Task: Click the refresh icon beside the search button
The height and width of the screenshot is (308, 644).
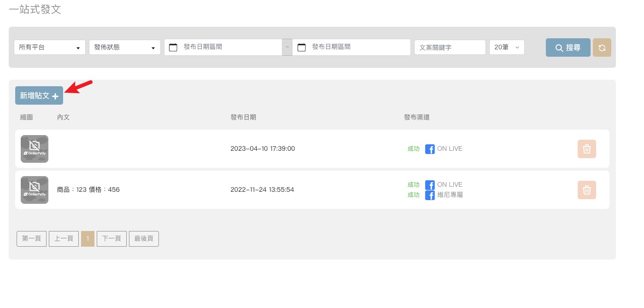Action: pos(602,47)
